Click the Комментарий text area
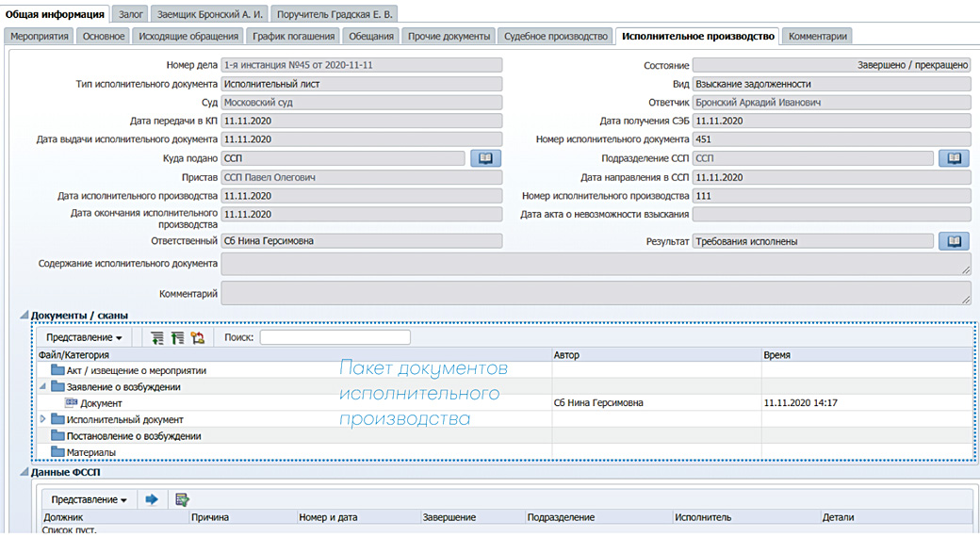Viewport: 980px width, 537px height. click(595, 294)
